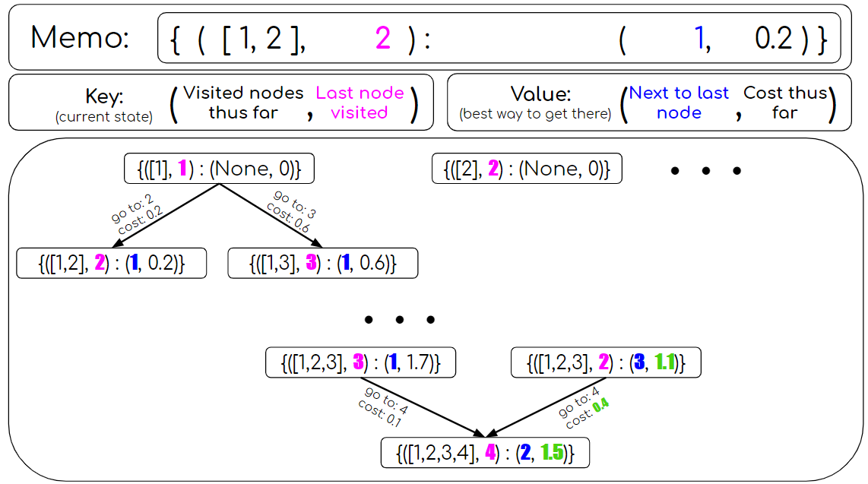The width and height of the screenshot is (868, 484).
Task: Expand the centered ellipsis between tree levels
Action: coord(399,319)
